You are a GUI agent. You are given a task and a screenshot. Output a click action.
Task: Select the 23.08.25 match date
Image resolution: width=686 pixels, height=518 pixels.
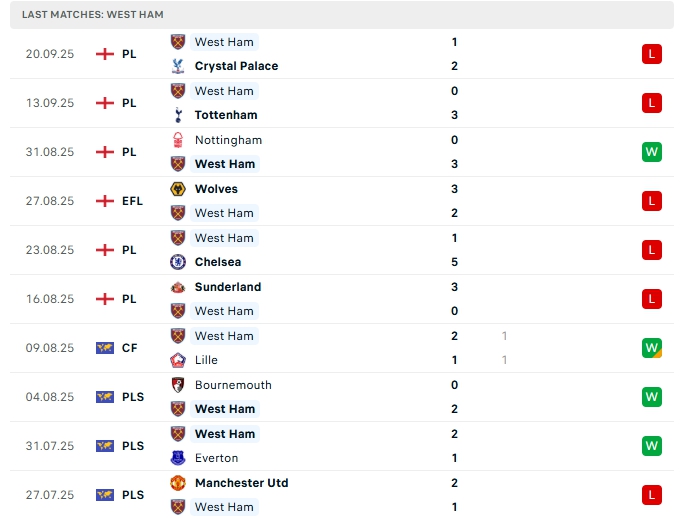(x=50, y=250)
